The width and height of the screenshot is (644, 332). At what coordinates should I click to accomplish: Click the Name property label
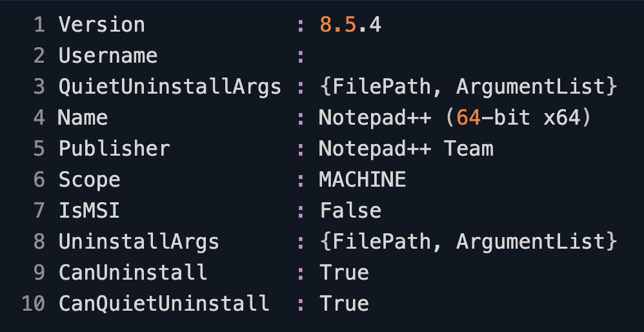pos(83,118)
